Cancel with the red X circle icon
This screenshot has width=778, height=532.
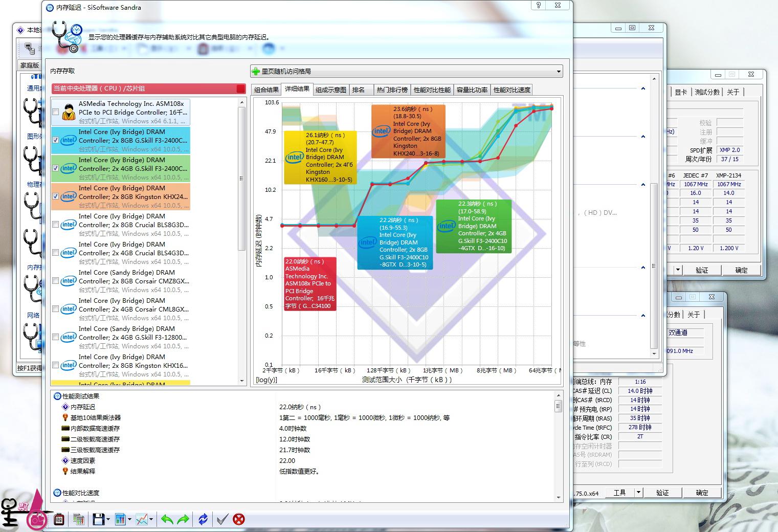click(x=238, y=519)
